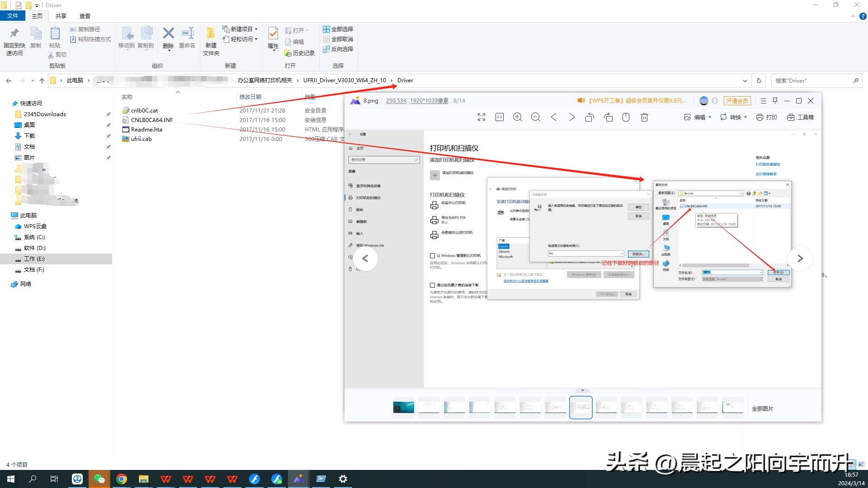Viewport: 868px width, 488px height.
Task: Click 剪切 in the clipboard group
Action: [x=57, y=55]
